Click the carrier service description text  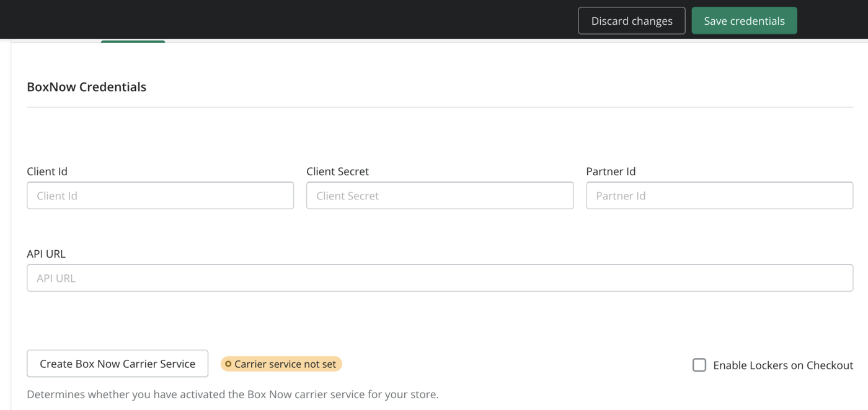[232, 395]
